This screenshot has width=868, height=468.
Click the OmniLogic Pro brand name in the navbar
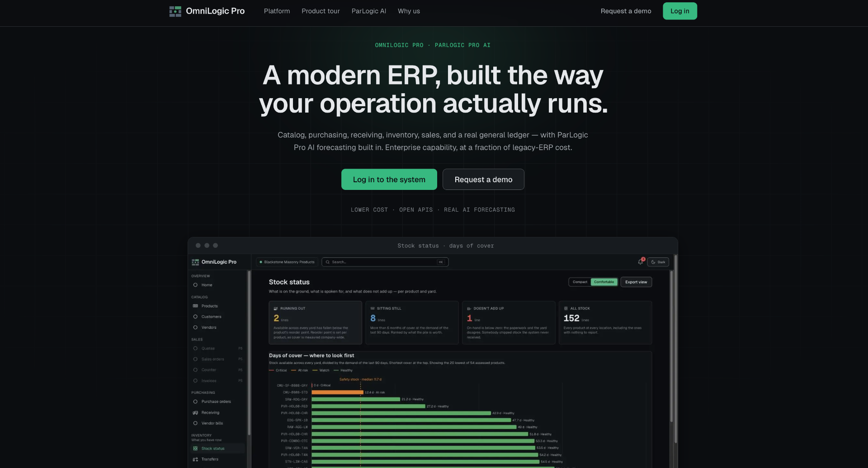(215, 11)
